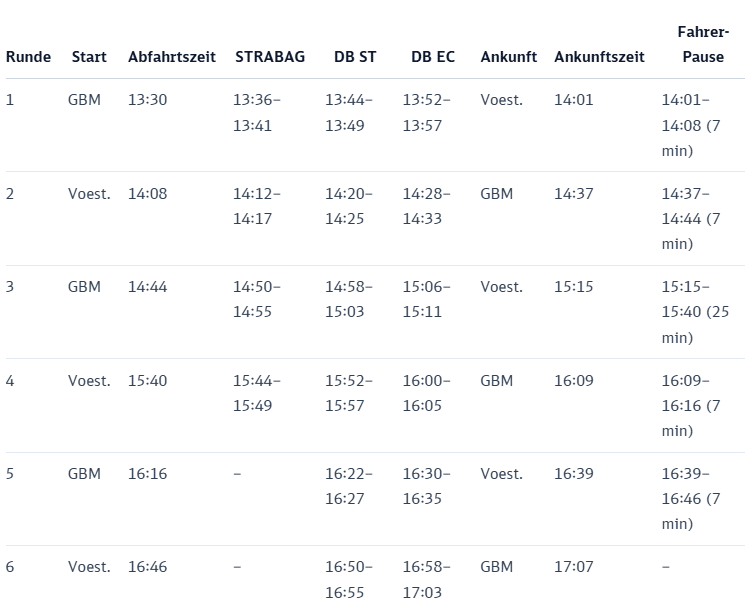The image size is (747, 615).
Task: Click the Fahrer-Pause column header
Action: point(703,44)
